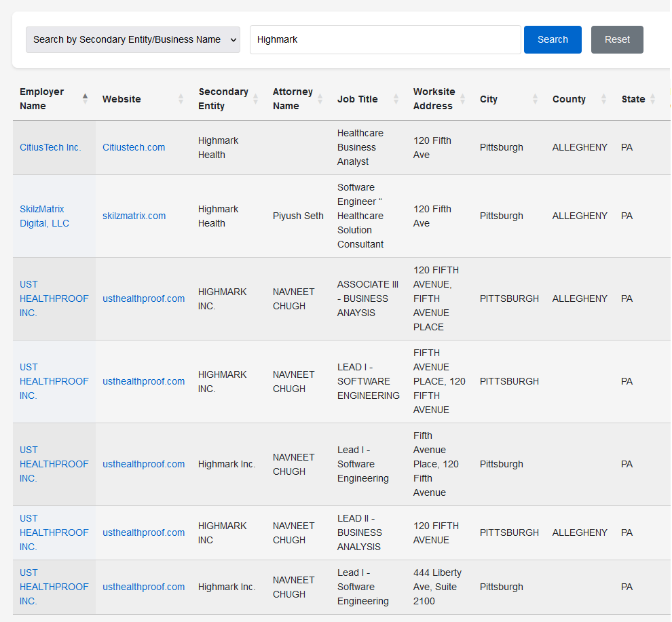Click the Worksite Address column header

pyautogui.click(x=439, y=99)
